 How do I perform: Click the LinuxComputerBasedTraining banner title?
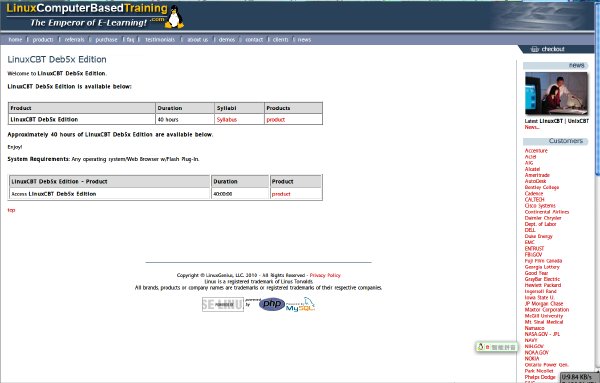pos(87,8)
